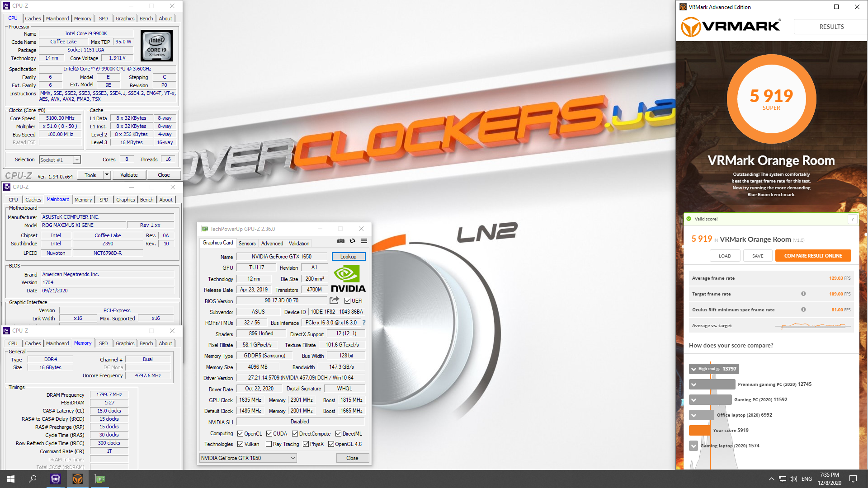The image size is (868, 488).
Task: Take a GPU-Z screenshot with camera icon
Action: [341, 241]
